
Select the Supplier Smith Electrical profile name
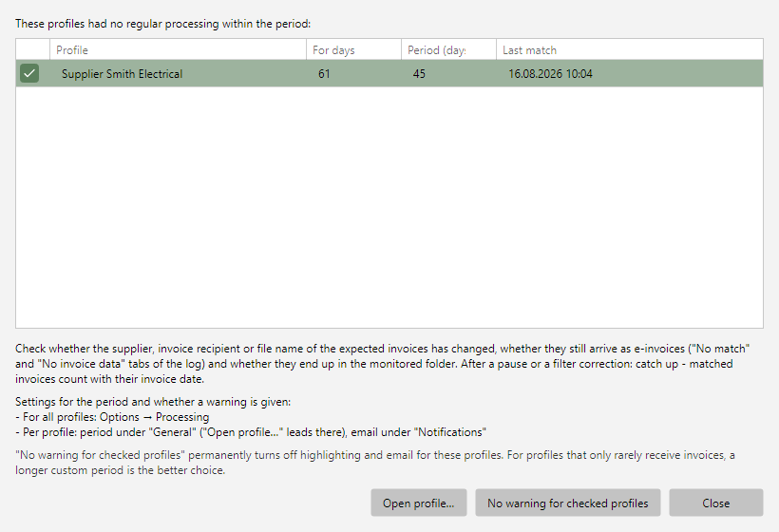pos(123,74)
